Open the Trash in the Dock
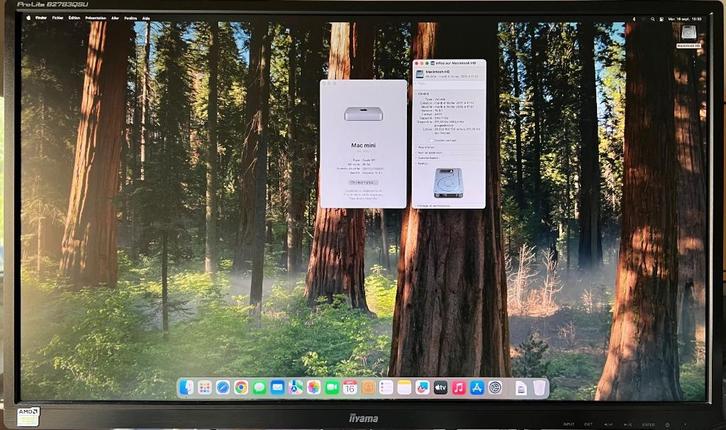 click(x=540, y=387)
